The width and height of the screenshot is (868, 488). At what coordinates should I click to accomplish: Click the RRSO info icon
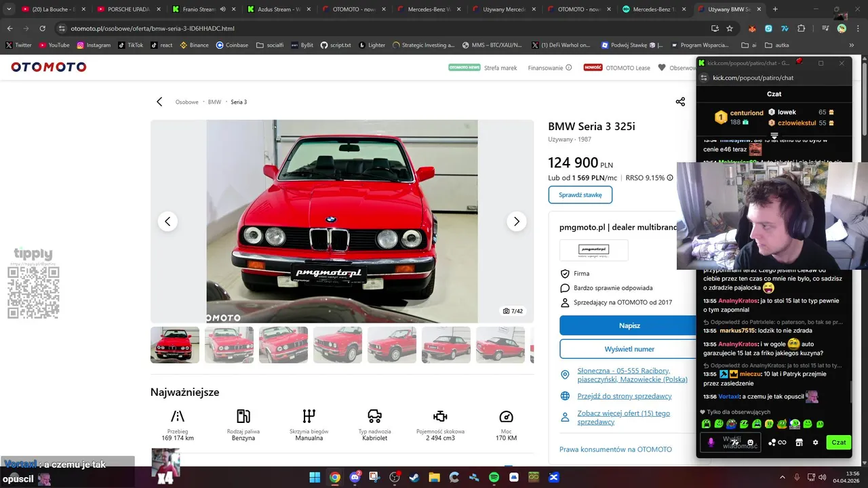coord(670,178)
